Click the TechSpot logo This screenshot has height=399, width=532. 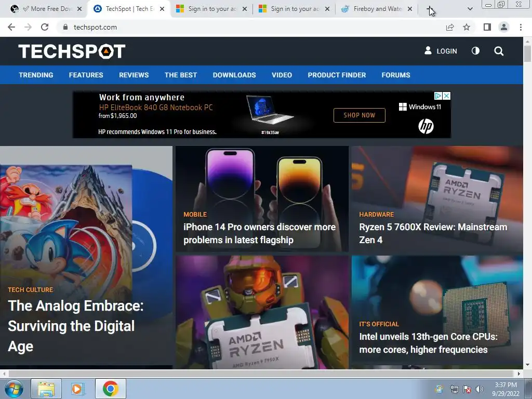pos(72,51)
